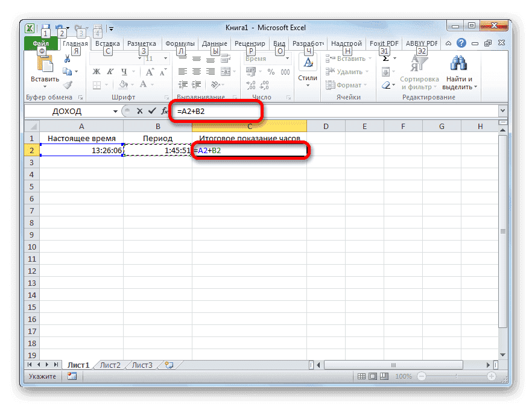Select the Лист2 sheet tab
Screen dimensions: 532x407
110,365
